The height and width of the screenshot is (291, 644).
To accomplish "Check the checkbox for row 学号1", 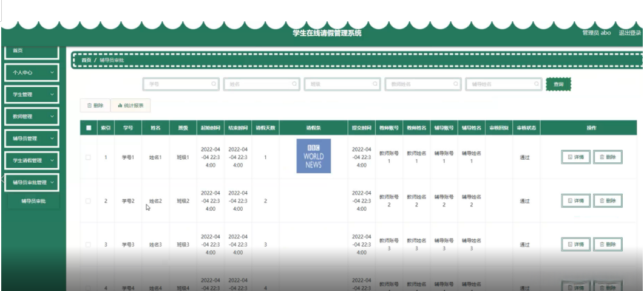I will [x=88, y=157].
